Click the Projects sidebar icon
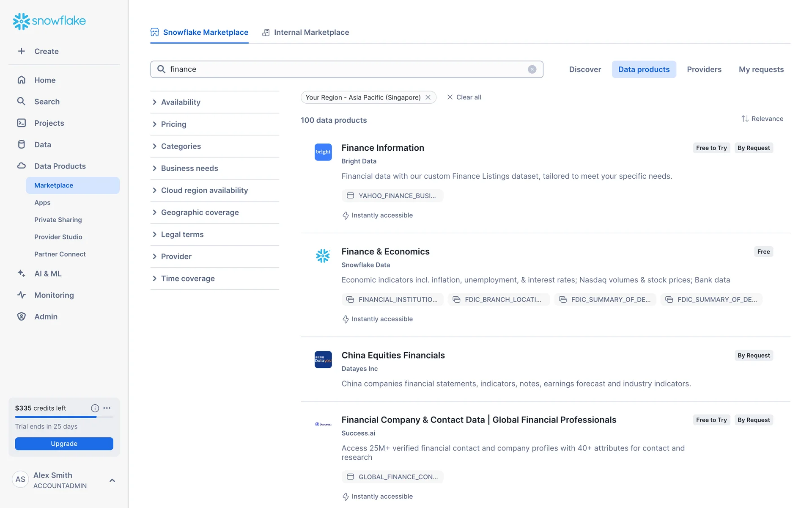 (22, 123)
